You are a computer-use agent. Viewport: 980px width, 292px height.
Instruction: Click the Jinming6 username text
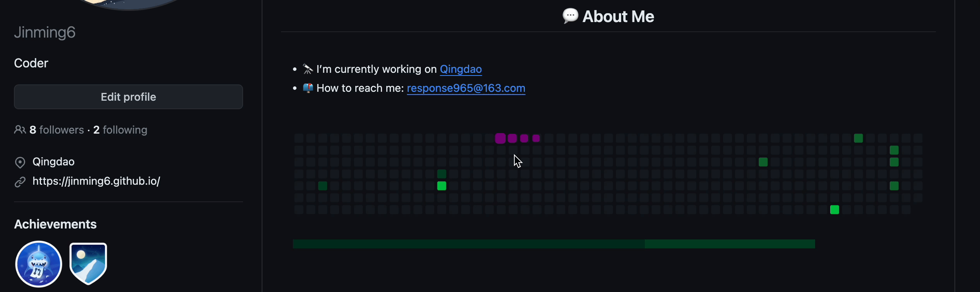pos(45,33)
